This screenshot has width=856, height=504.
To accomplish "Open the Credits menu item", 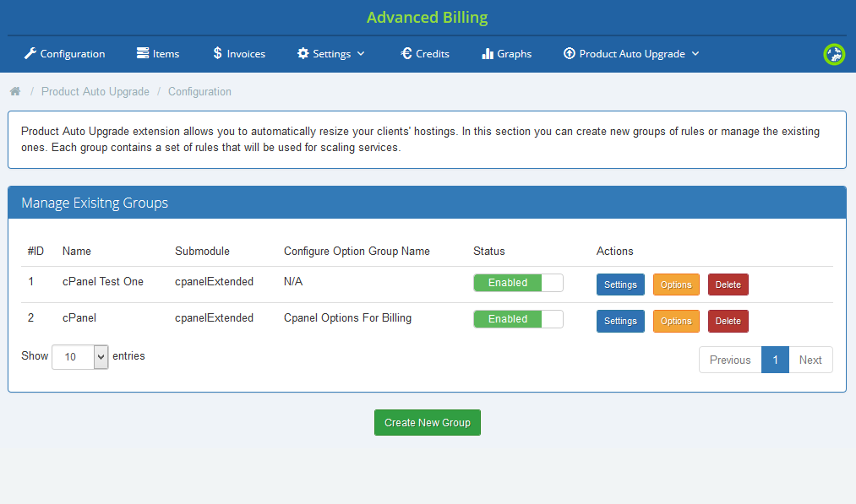I will click(425, 53).
